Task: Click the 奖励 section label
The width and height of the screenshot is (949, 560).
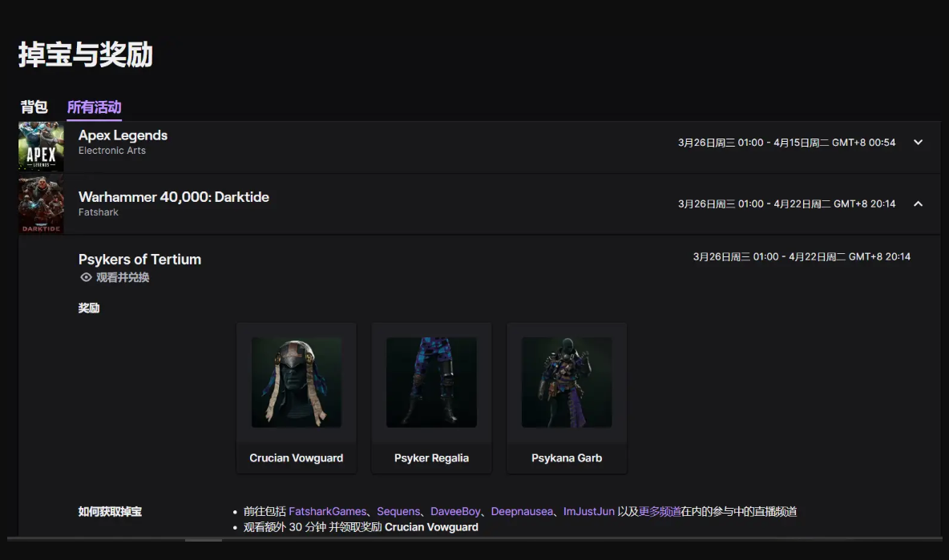Action: click(88, 308)
